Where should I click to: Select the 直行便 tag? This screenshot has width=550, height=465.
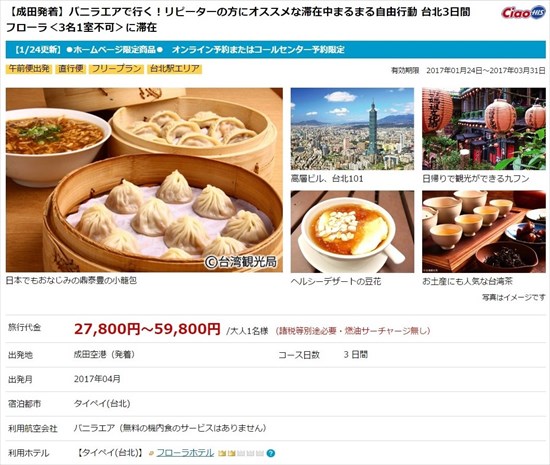tap(71, 69)
